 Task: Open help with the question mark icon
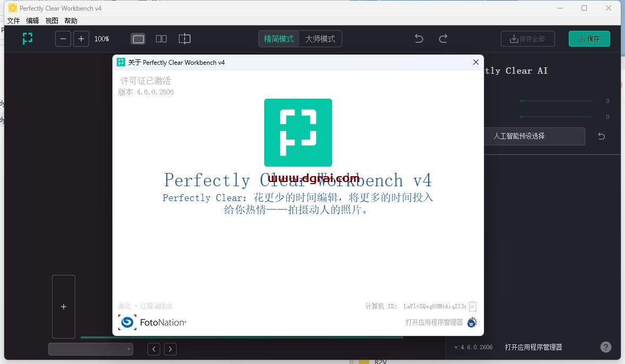[x=606, y=347]
